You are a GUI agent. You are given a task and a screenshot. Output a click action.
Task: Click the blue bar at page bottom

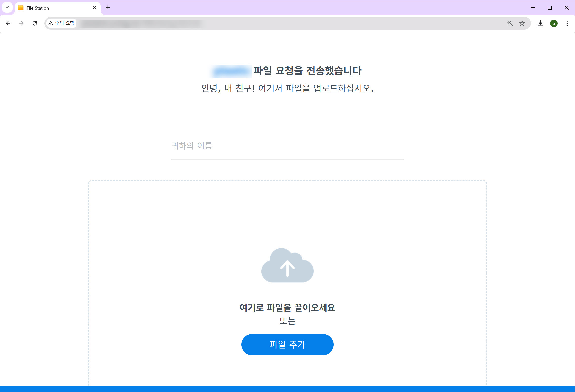(287, 389)
